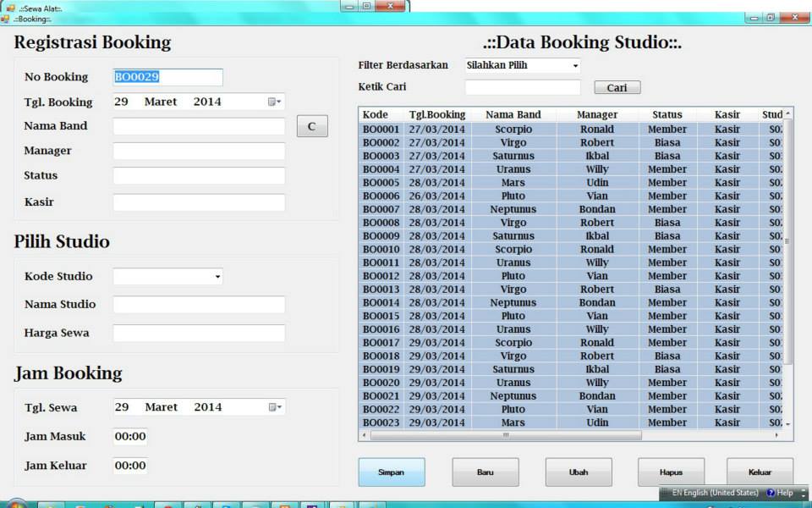Screen dimensions: 812x508
Task: Select table row BO0001
Action: (x=571, y=129)
